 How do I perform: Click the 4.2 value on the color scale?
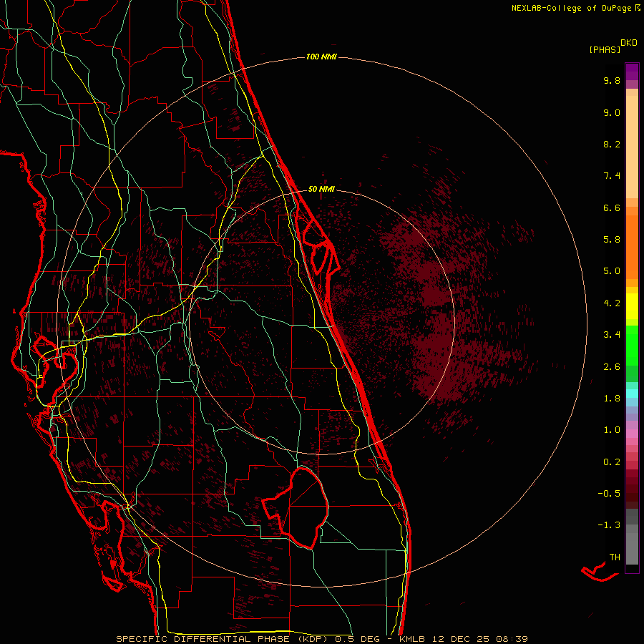[x=612, y=303]
